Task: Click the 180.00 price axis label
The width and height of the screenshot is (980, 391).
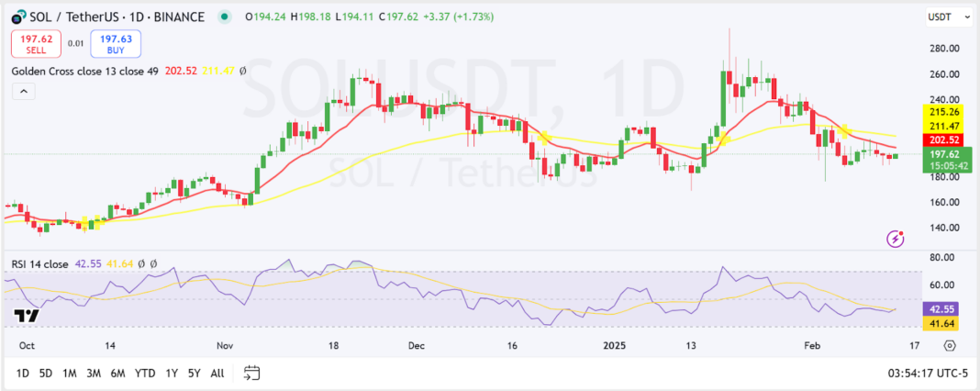Action: tap(944, 177)
